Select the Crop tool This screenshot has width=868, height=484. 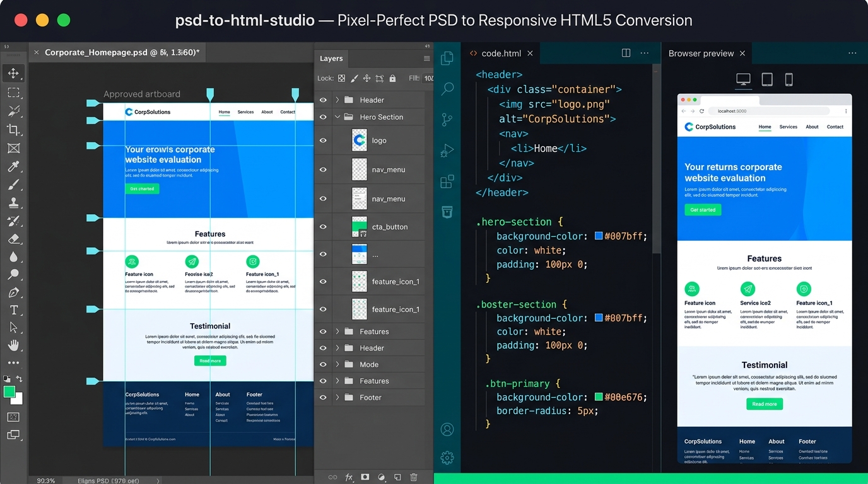pos(13,130)
